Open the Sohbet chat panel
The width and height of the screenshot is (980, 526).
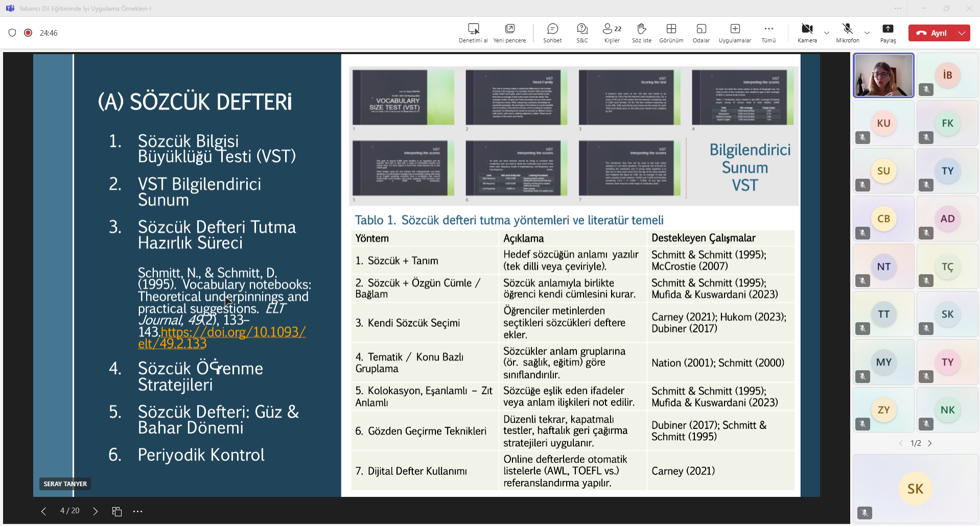pos(552,33)
